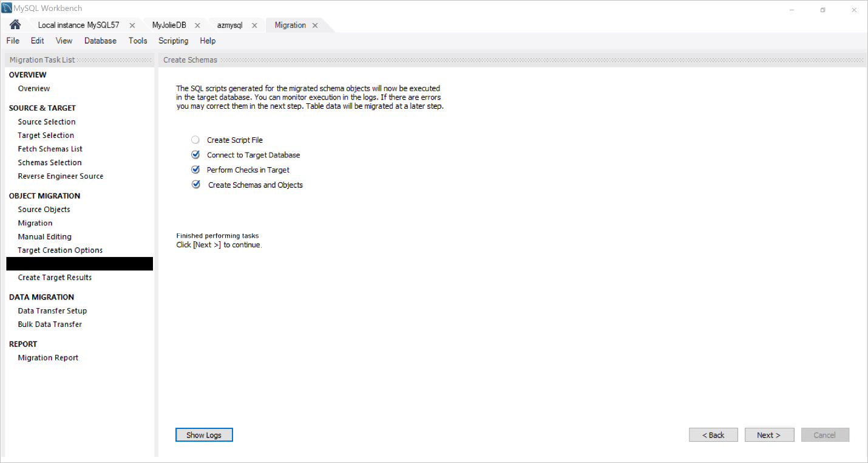Click the MySQL Workbench dolphin logo
This screenshot has width=868, height=463.
click(7, 9)
